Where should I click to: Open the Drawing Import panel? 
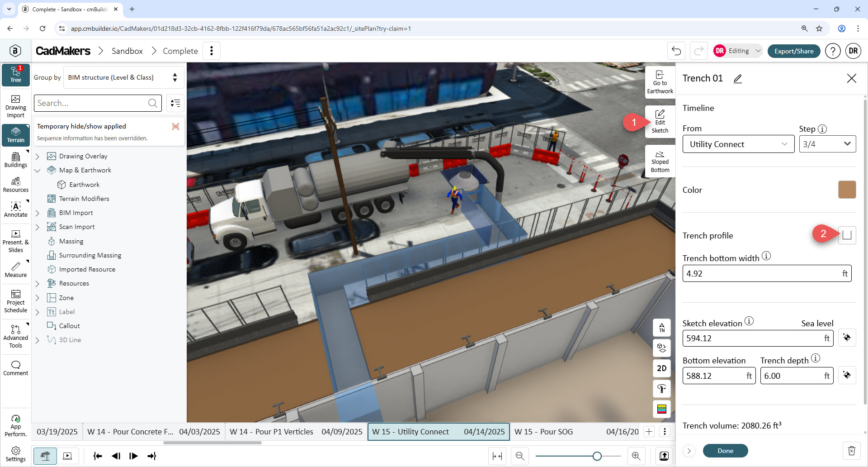coord(16,106)
